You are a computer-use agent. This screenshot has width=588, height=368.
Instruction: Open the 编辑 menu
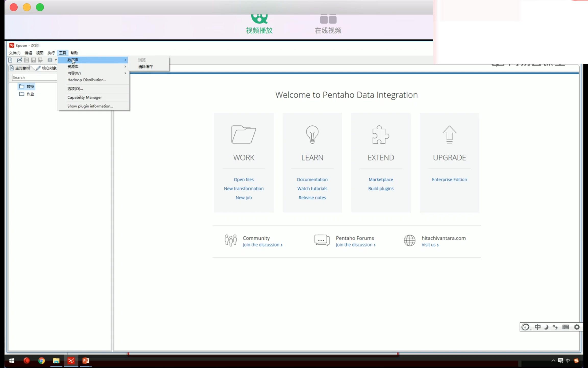point(28,53)
